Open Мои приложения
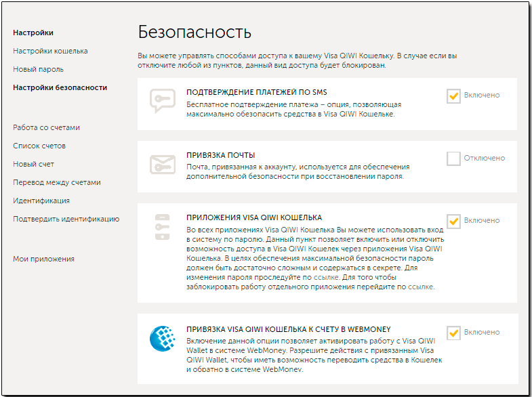The image size is (532, 397). point(44,259)
